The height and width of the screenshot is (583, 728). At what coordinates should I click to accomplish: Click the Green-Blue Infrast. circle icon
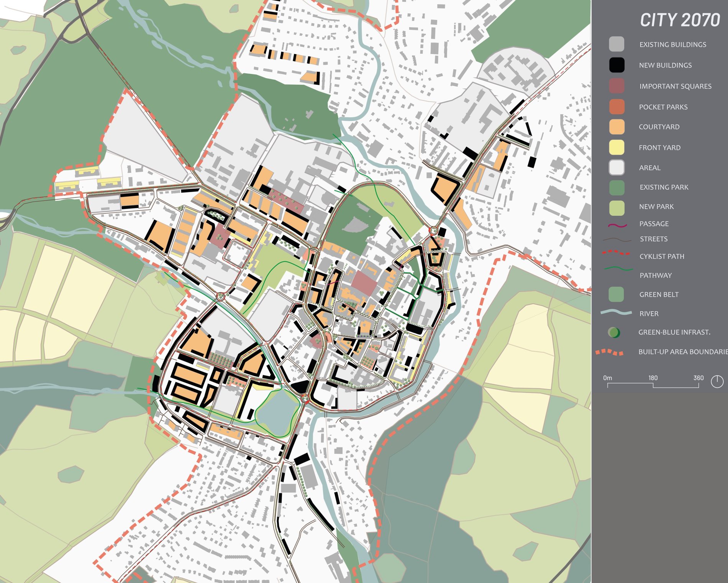point(614,332)
